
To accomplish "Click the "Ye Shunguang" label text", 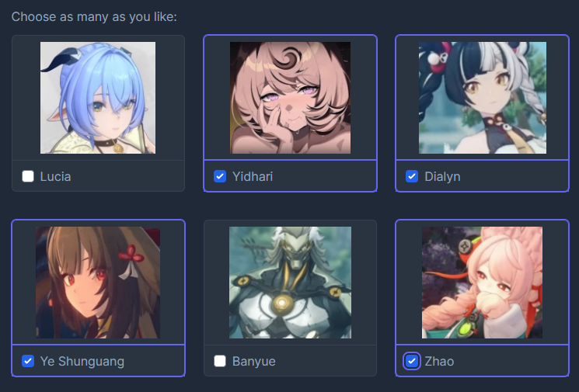I will (x=82, y=362).
